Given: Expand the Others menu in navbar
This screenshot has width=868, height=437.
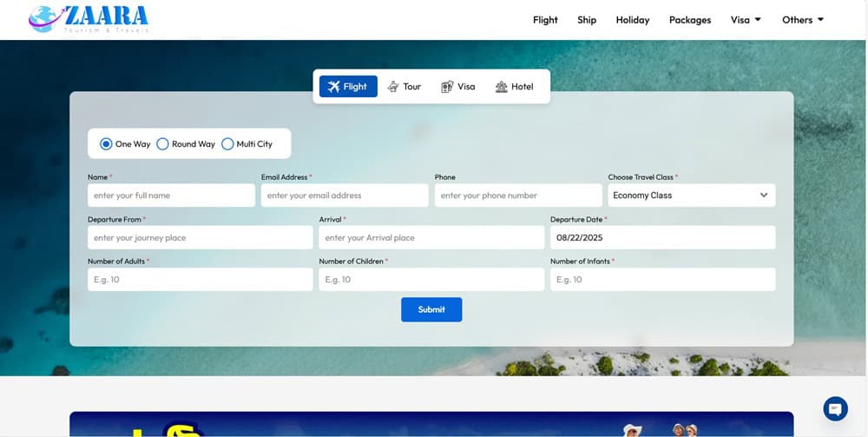Looking at the screenshot, I should click(802, 20).
